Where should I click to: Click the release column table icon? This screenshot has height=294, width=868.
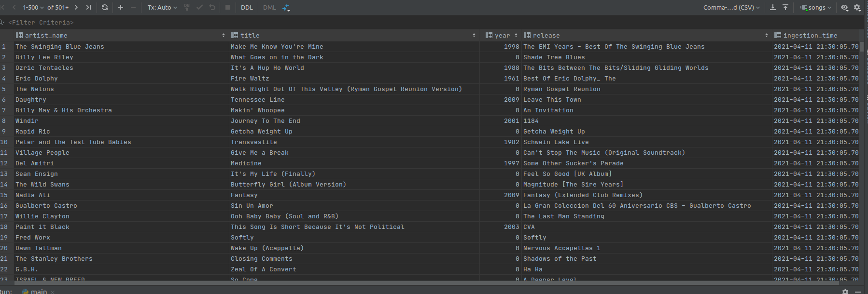coord(527,35)
